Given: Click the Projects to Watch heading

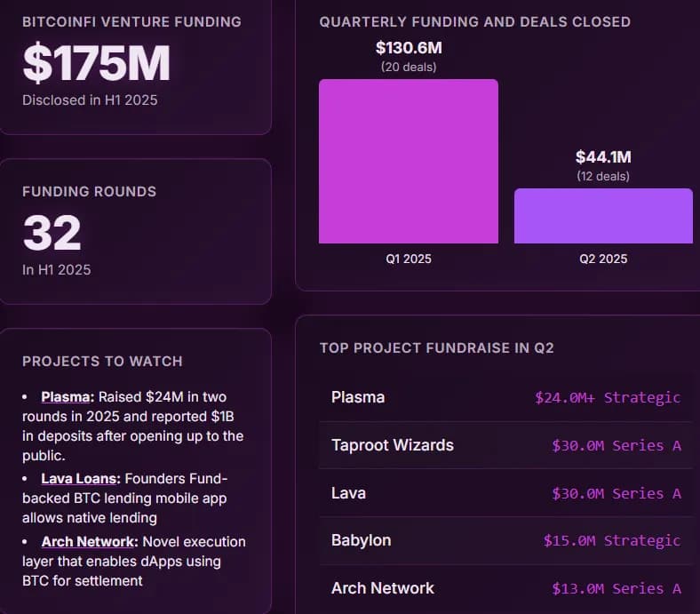Looking at the screenshot, I should pos(102,362).
